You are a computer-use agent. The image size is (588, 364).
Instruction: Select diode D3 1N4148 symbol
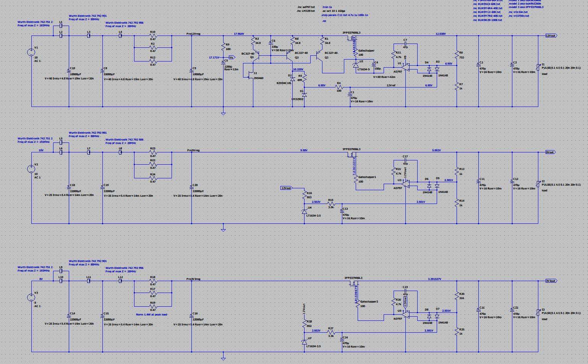(x=437, y=69)
